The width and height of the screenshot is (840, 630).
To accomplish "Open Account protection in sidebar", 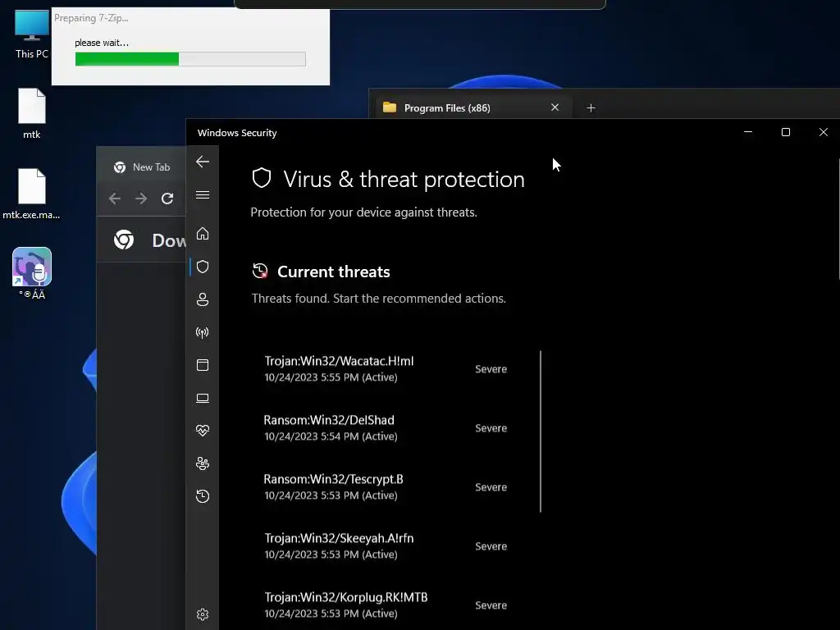I will point(203,299).
